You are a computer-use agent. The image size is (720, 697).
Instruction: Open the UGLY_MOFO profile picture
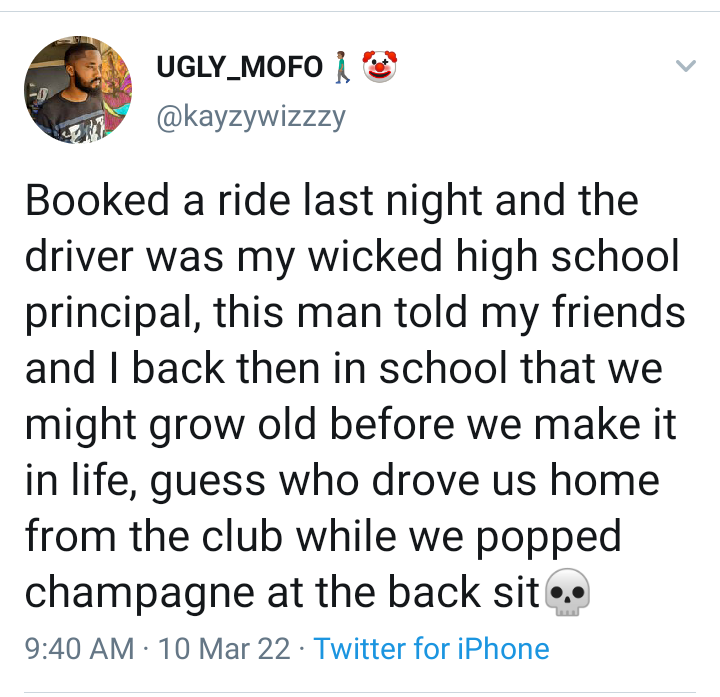(x=77, y=92)
